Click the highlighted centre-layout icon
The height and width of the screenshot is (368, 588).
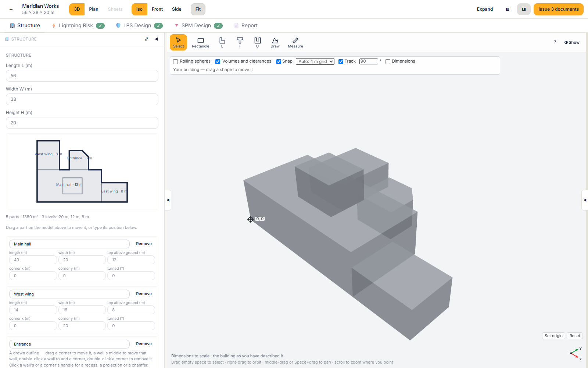coord(524,9)
